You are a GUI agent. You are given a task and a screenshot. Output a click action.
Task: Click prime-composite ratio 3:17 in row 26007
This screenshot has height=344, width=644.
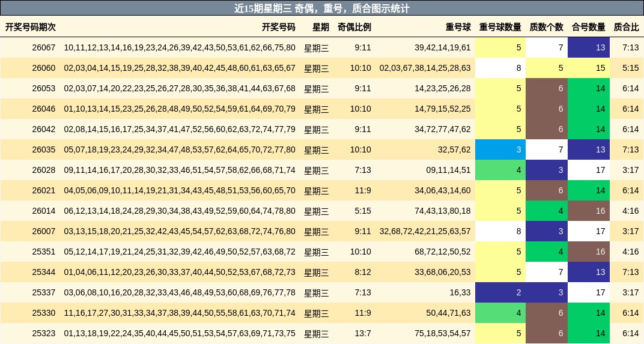630,232
